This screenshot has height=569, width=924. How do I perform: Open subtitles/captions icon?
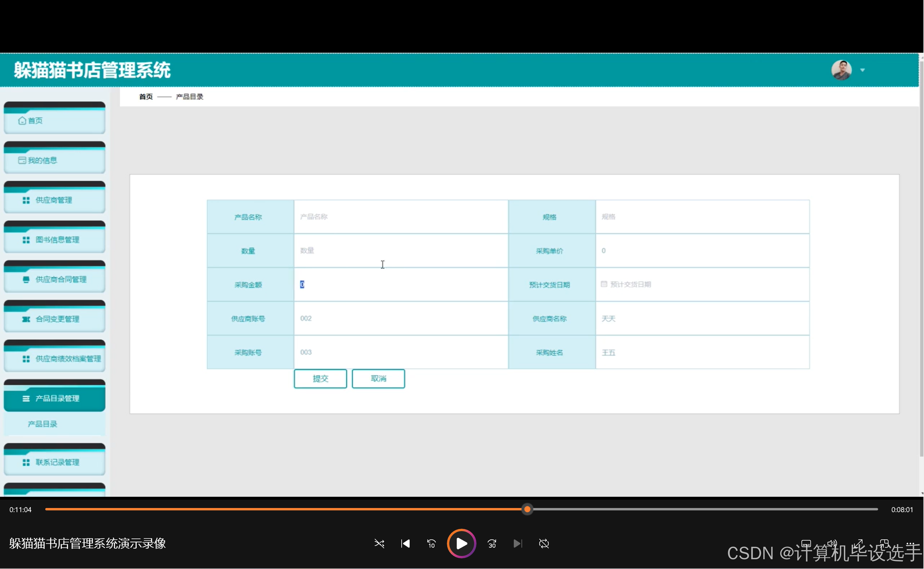pyautogui.click(x=806, y=544)
